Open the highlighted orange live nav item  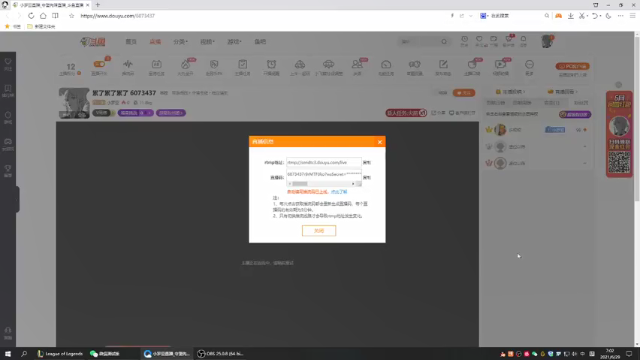point(155,42)
